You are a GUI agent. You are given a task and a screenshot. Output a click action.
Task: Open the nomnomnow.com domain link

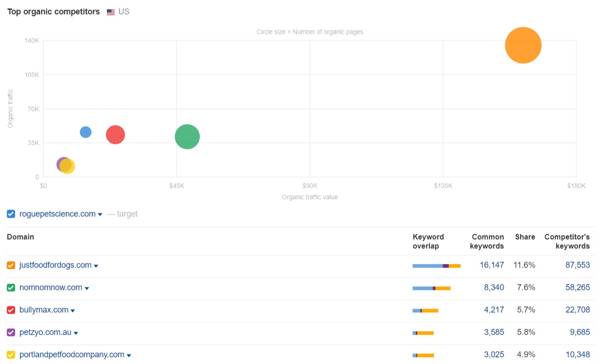point(51,288)
